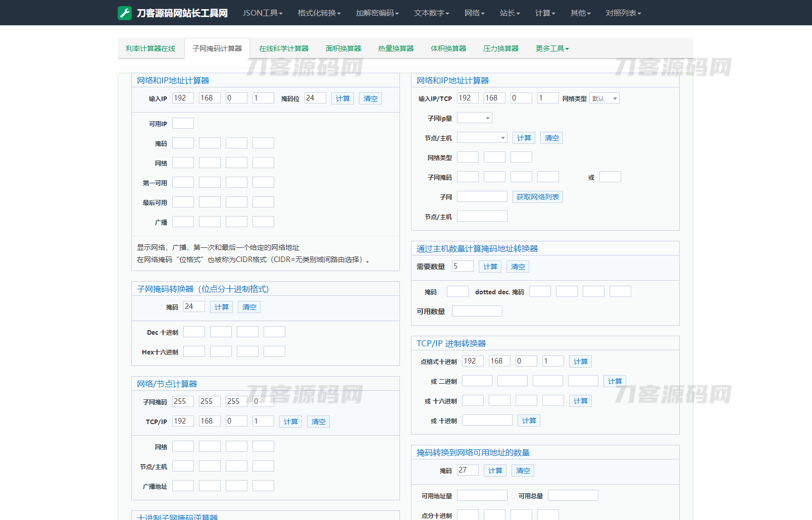
Task: Click the 获取网络列表 button
Action: (x=537, y=197)
